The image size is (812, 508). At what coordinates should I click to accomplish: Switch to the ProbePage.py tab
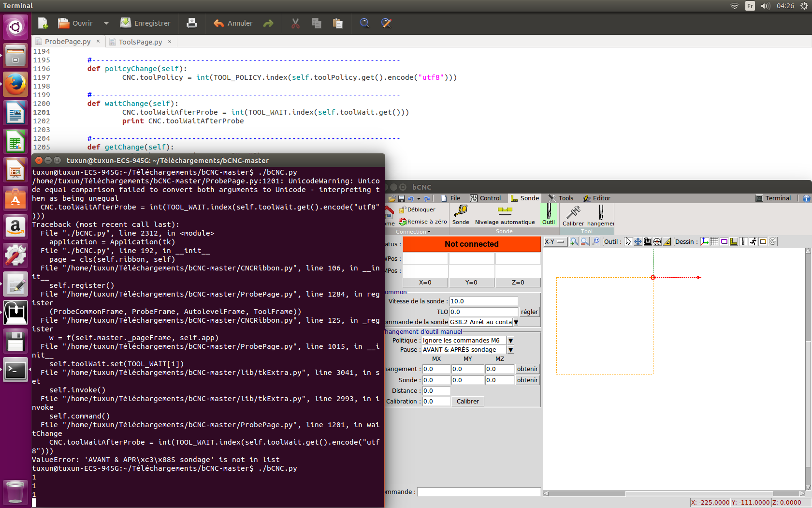click(68, 42)
